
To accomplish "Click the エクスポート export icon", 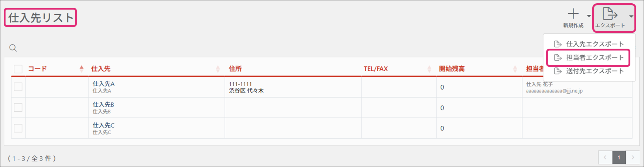I will (x=610, y=14).
